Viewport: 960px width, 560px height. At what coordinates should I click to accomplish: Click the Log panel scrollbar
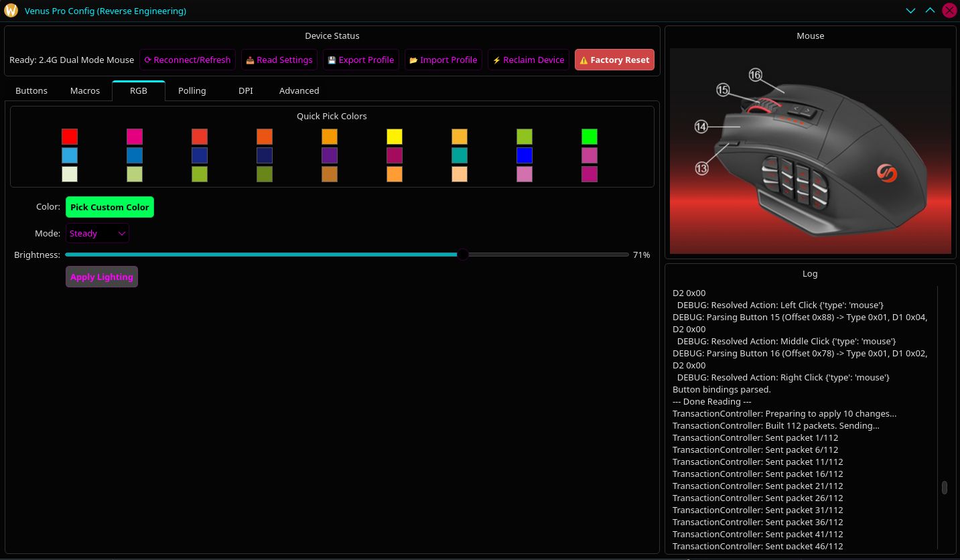click(x=945, y=488)
